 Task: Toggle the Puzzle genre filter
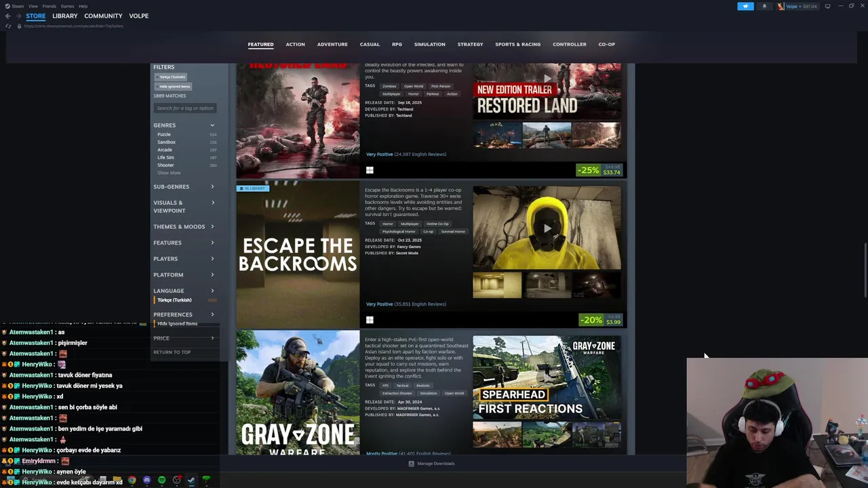pyautogui.click(x=186, y=134)
